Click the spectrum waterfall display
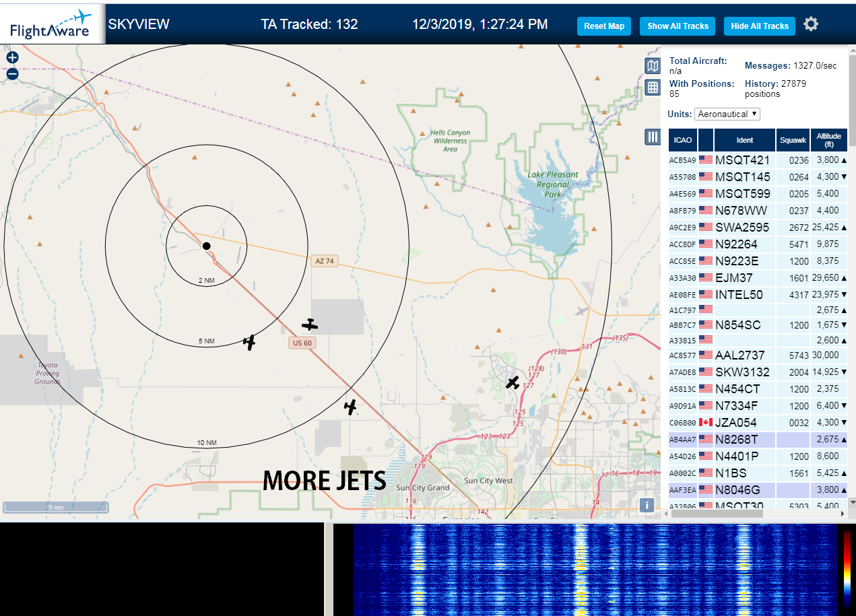This screenshot has width=856, height=616. 596,570
